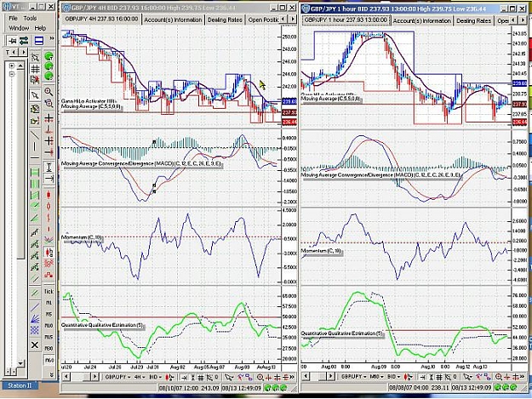Switch timeframe to M1
Image resolution: width=532 pixels, height=399 pixels.
pos(49,303)
